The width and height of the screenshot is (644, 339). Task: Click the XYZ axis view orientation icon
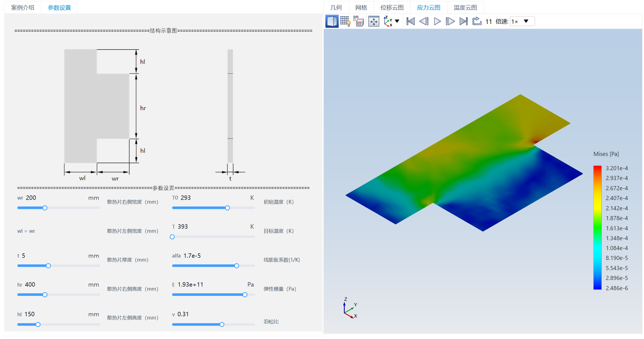tap(388, 21)
